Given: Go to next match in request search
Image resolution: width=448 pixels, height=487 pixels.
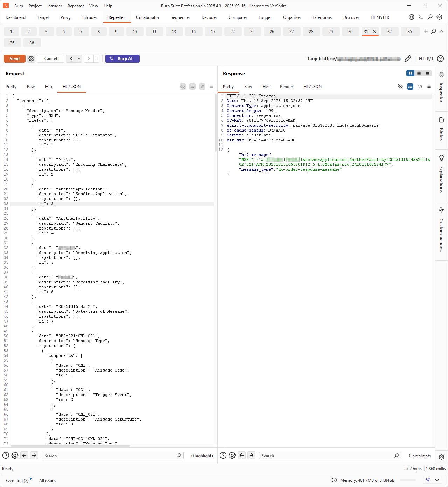Looking at the screenshot, I should point(34,456).
